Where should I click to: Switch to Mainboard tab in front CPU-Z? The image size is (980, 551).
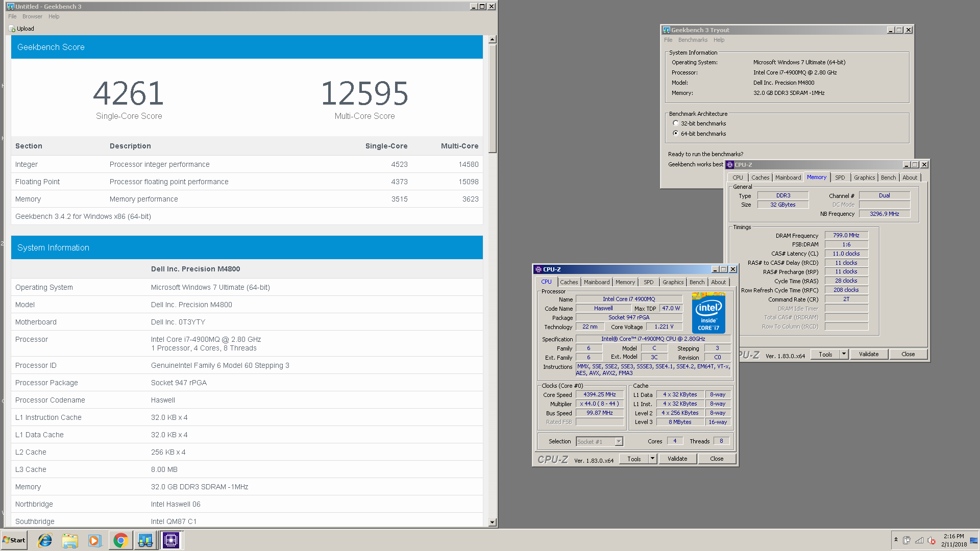[x=597, y=282]
